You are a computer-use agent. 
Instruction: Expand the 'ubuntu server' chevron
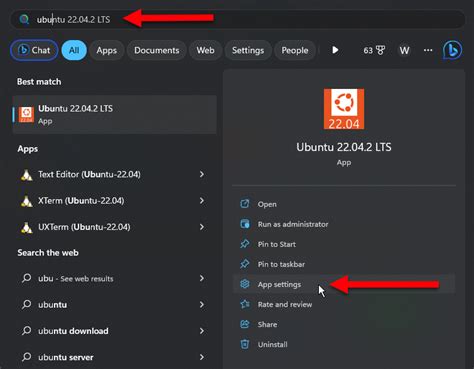202,357
